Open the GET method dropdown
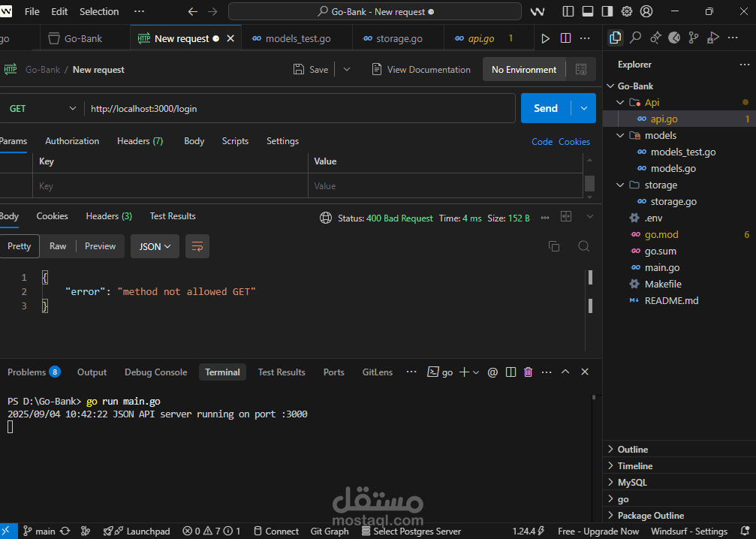This screenshot has width=756, height=539. (x=43, y=108)
